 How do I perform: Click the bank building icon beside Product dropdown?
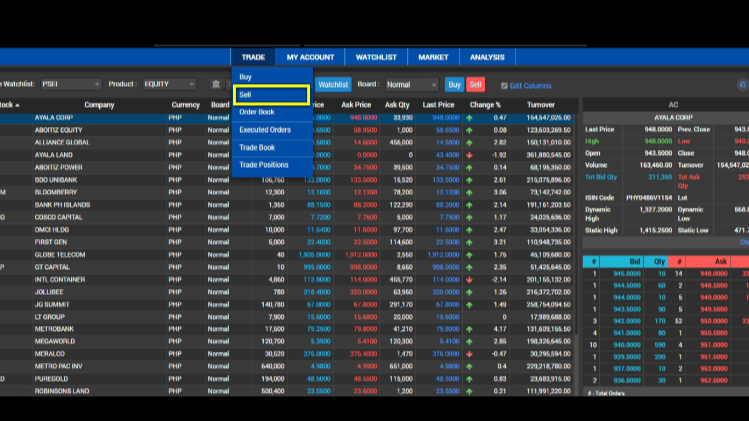coord(216,84)
